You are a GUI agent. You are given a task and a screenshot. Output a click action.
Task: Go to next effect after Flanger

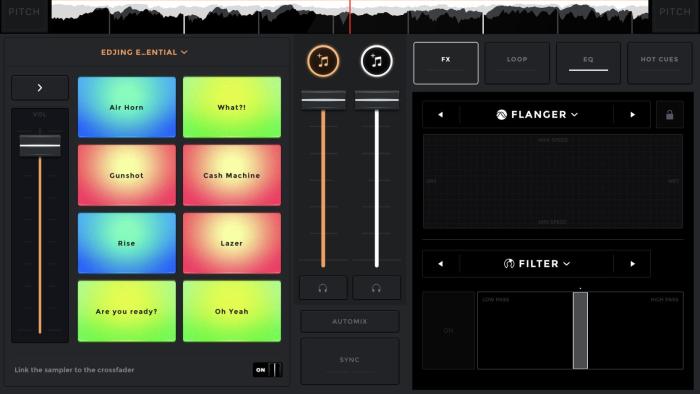click(632, 115)
